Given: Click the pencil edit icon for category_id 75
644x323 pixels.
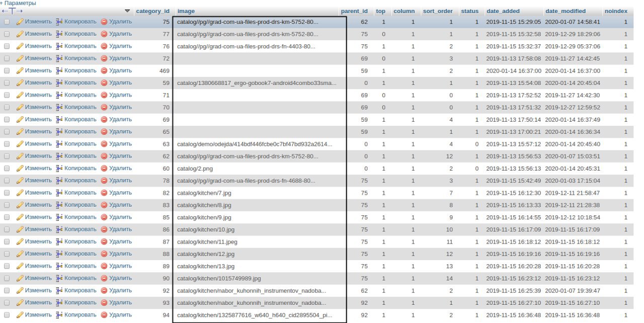Looking at the screenshot, I should [20, 22].
